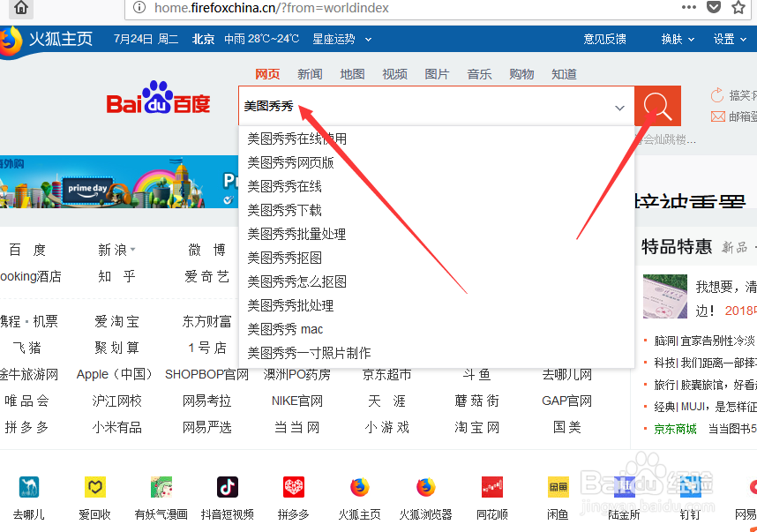Switch to the 图片 search tab
The image size is (757, 532).
[437, 74]
